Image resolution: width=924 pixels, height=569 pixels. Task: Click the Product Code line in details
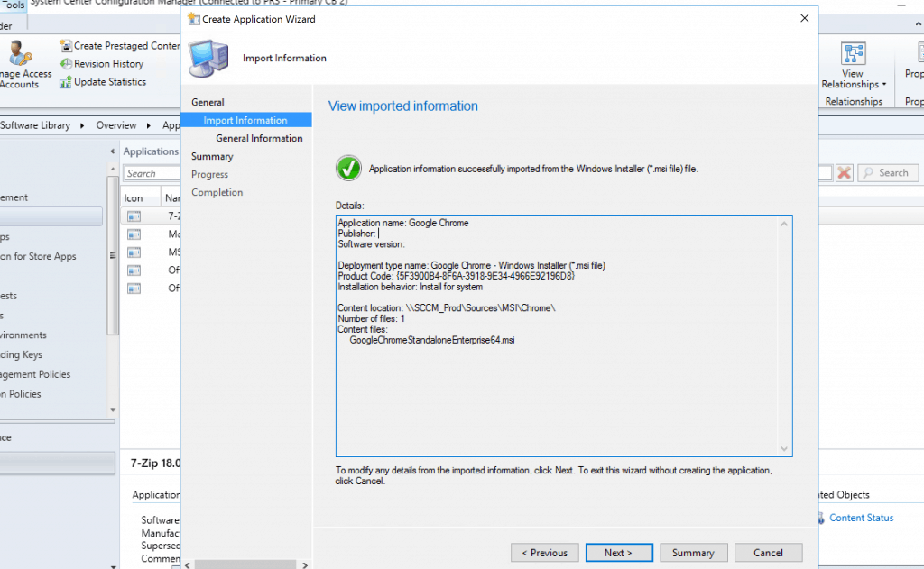pyautogui.click(x=456, y=276)
